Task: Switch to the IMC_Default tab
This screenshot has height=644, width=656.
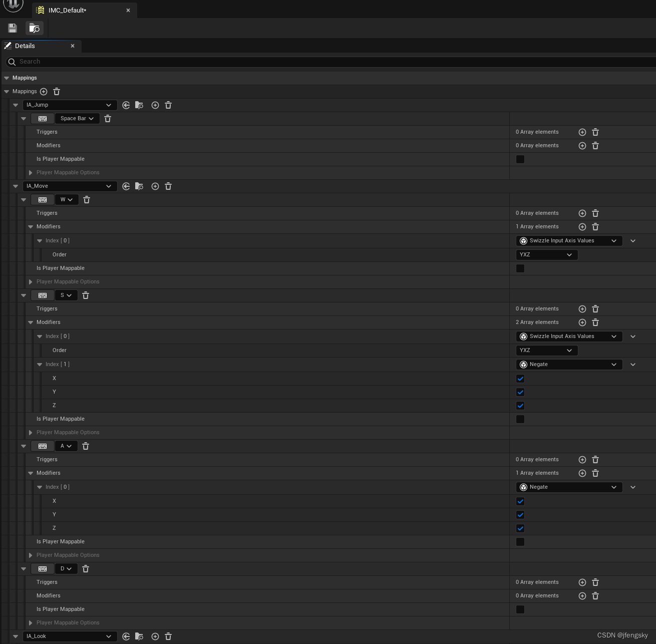Action: (67, 10)
